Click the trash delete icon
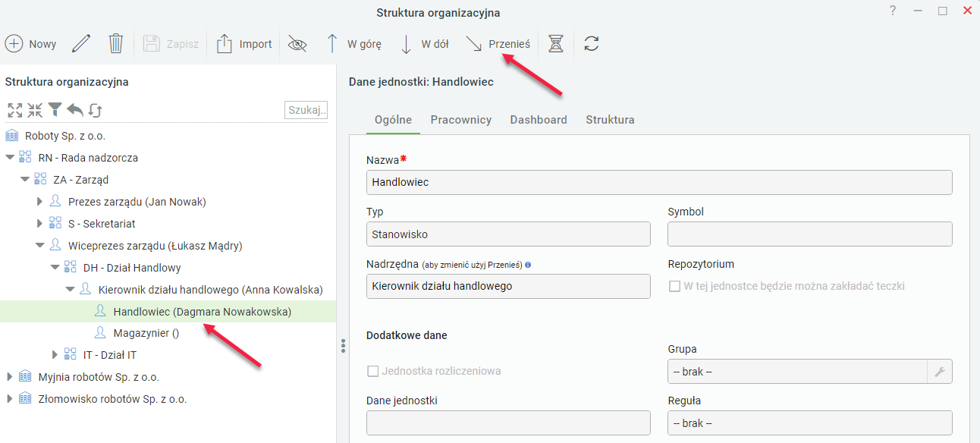 coord(115,44)
